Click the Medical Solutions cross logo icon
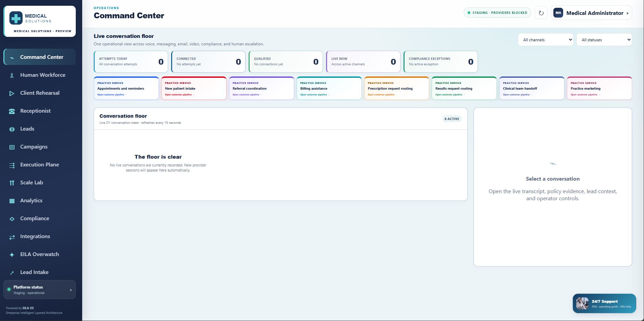This screenshot has width=644, height=321. point(16,18)
